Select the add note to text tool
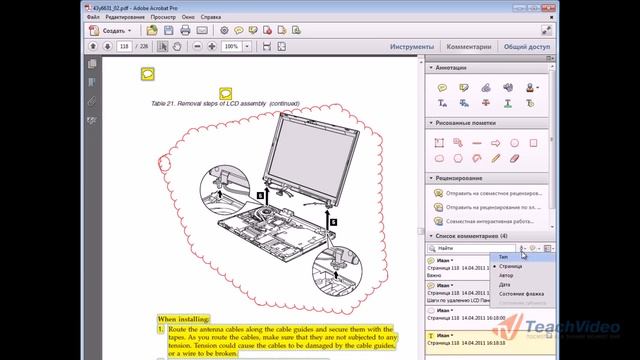This screenshot has height=360, width=640. (530, 103)
